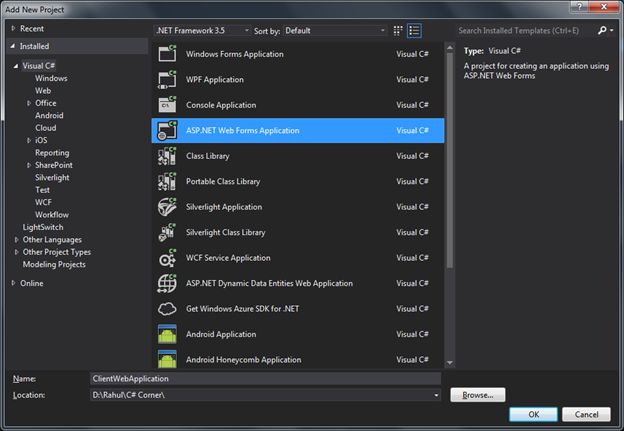Select the Silverlight category
Screen dimensions: 624x431
pos(52,177)
